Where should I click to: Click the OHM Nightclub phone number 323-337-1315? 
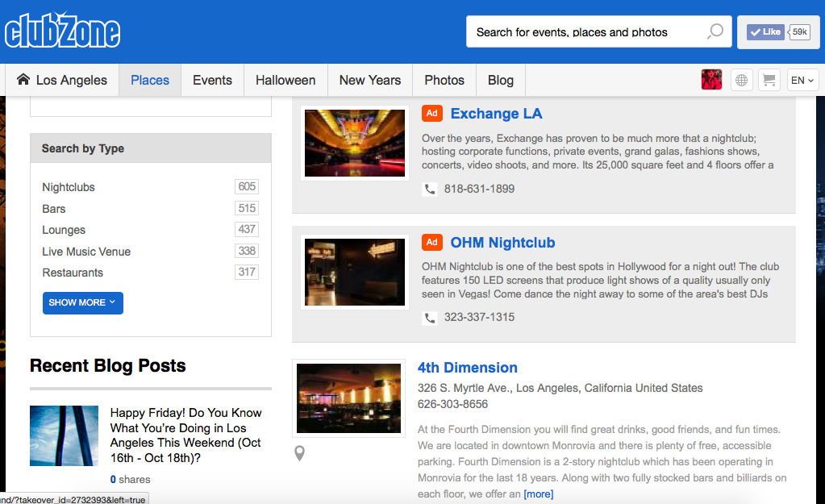click(479, 317)
